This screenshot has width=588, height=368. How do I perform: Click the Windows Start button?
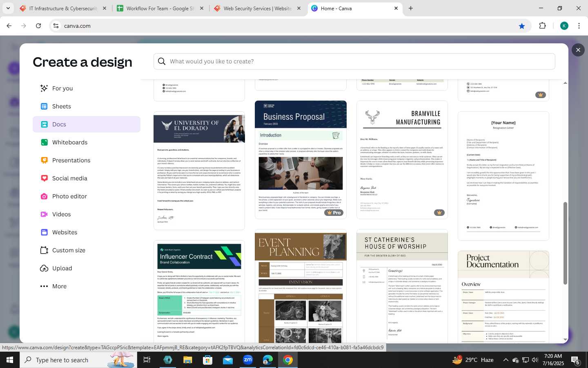point(9,360)
